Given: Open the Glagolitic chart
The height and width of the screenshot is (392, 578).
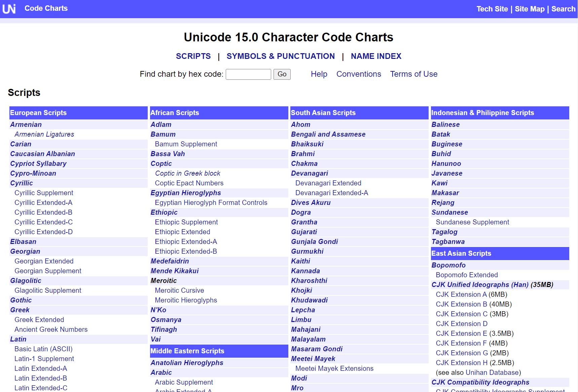Looking at the screenshot, I should (26, 281).
